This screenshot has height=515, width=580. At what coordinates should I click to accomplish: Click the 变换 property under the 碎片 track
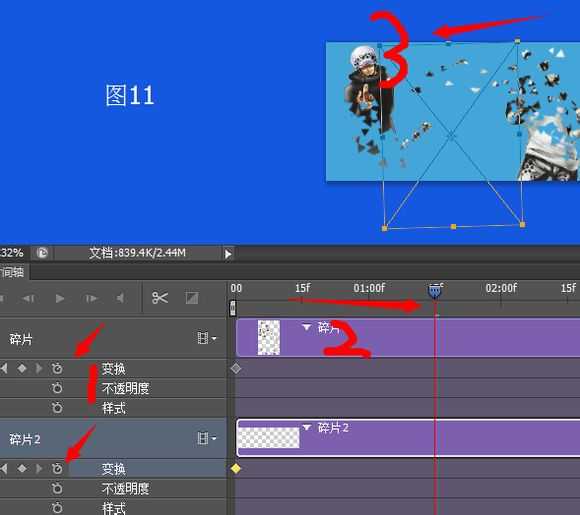click(x=114, y=369)
